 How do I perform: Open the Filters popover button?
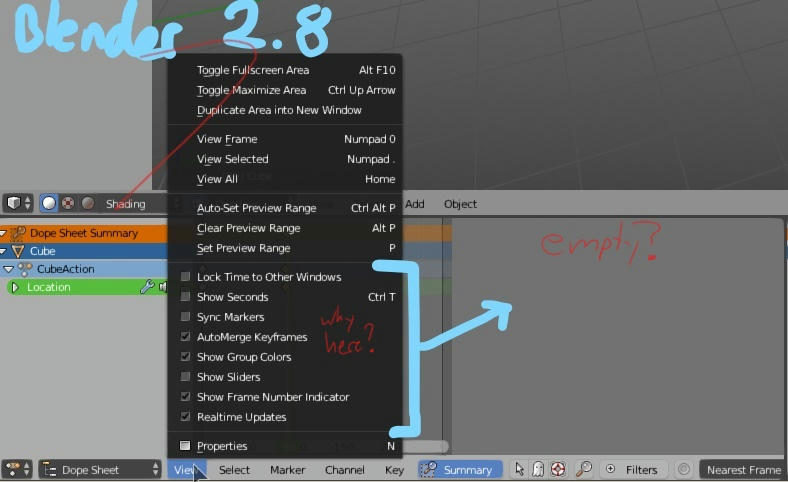pyautogui.click(x=634, y=469)
